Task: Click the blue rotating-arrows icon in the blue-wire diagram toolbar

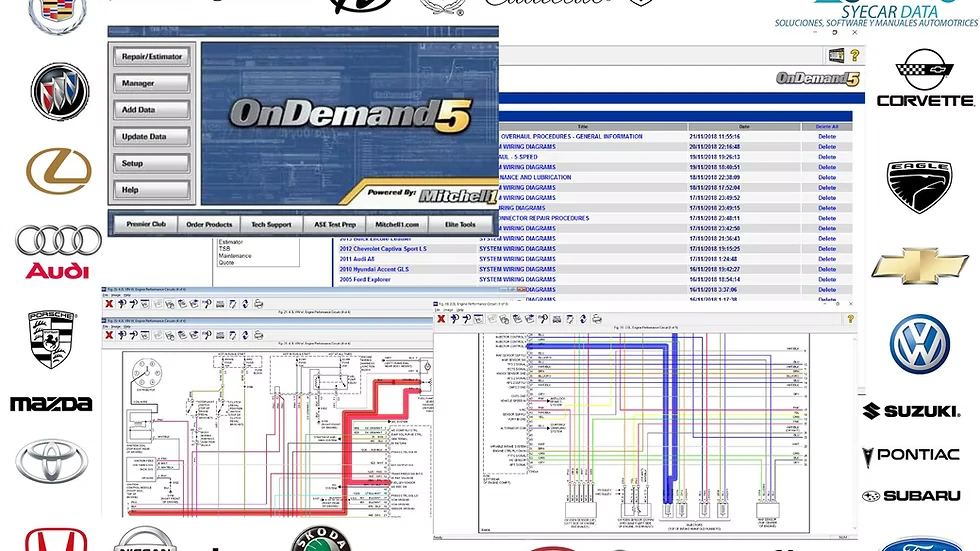Action: coord(583,319)
